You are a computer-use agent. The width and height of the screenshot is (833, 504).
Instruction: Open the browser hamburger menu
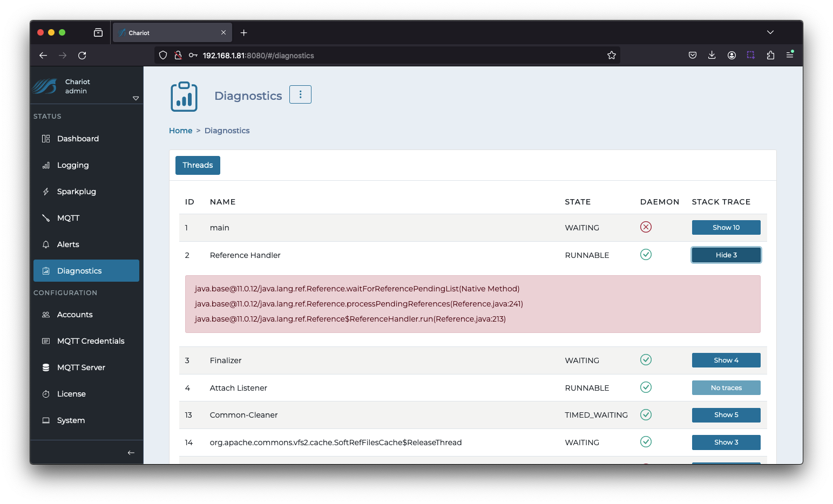coord(790,55)
